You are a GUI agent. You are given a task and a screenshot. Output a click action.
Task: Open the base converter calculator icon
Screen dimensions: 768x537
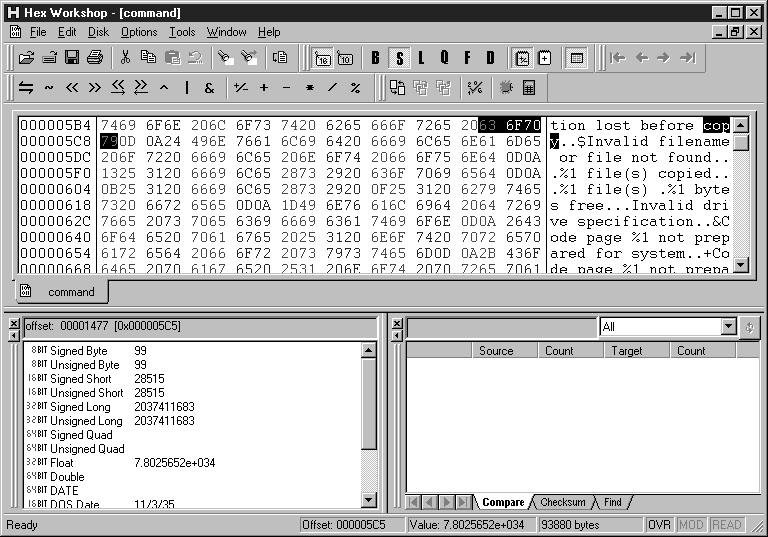529,88
